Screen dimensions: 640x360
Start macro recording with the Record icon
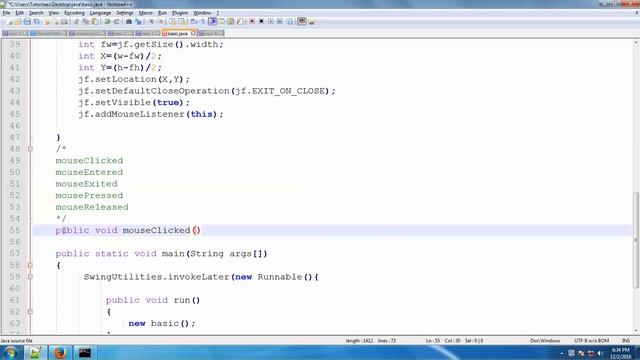click(252, 21)
